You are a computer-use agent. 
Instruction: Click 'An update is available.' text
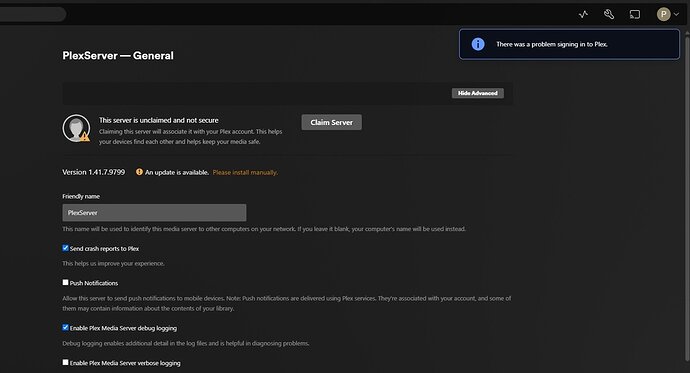click(x=177, y=172)
